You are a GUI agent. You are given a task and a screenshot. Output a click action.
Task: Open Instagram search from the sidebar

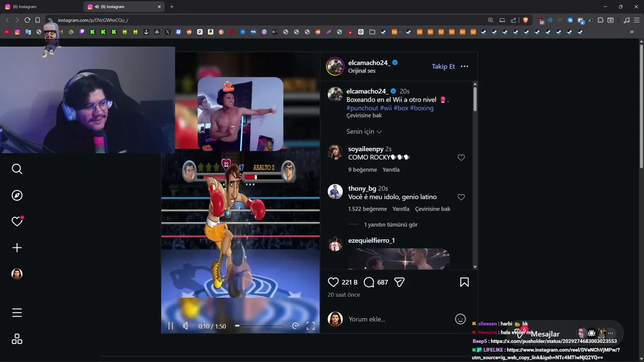click(x=17, y=169)
